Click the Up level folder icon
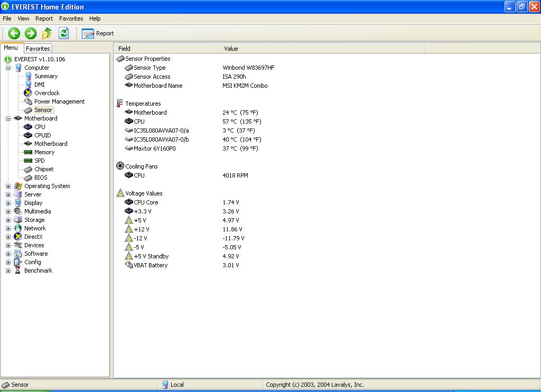Screen dimensions: 541x392 coord(47,33)
